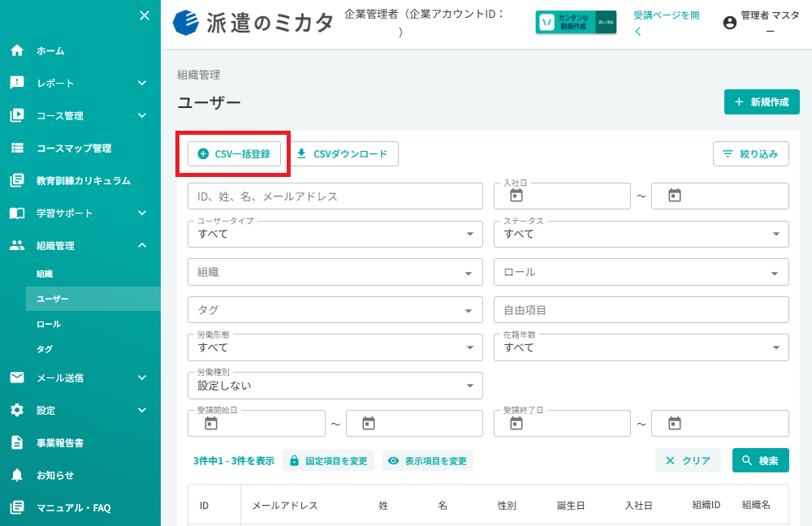This screenshot has width=812, height=526.
Task: Open the 受講開始日 end calendar icon
Action: coord(368,424)
